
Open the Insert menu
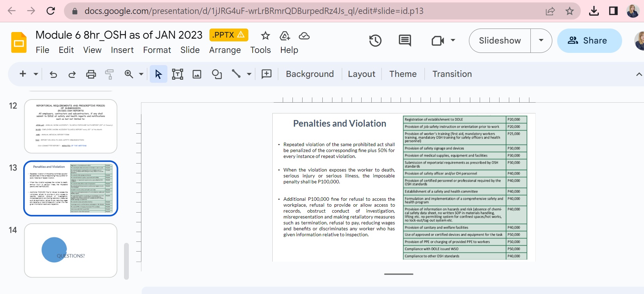[122, 50]
